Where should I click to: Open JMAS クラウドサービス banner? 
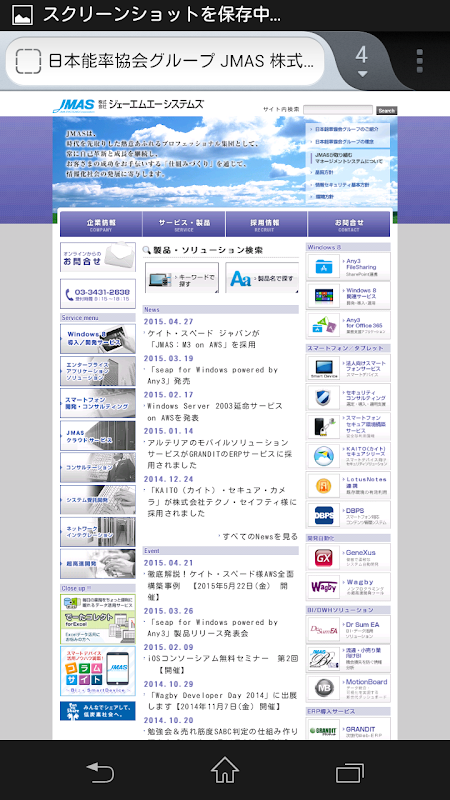click(x=98, y=435)
